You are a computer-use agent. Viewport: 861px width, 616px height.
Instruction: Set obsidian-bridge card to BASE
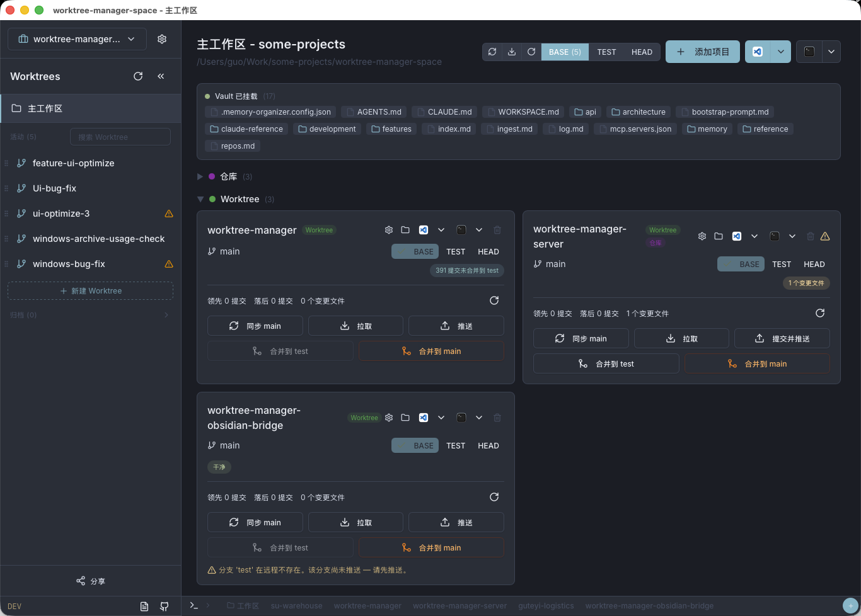415,445
